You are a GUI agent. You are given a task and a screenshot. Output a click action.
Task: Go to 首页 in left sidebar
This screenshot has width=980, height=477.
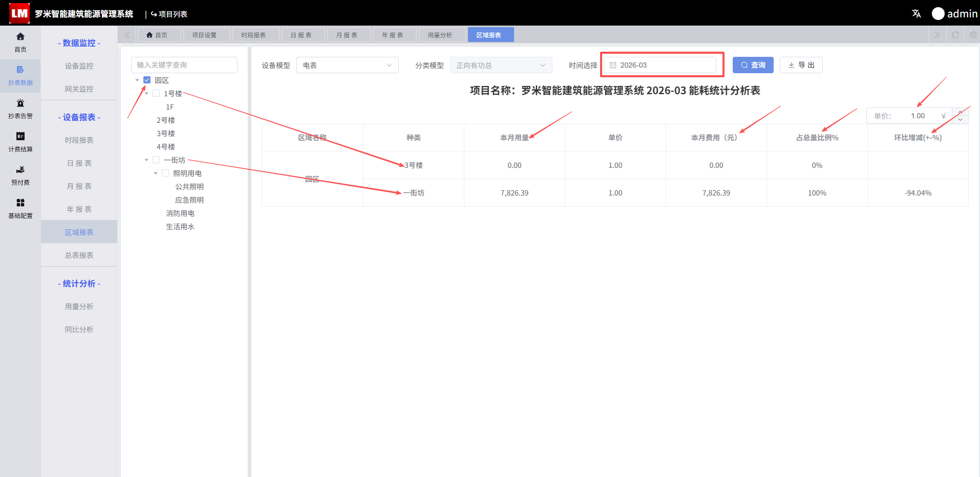(20, 42)
